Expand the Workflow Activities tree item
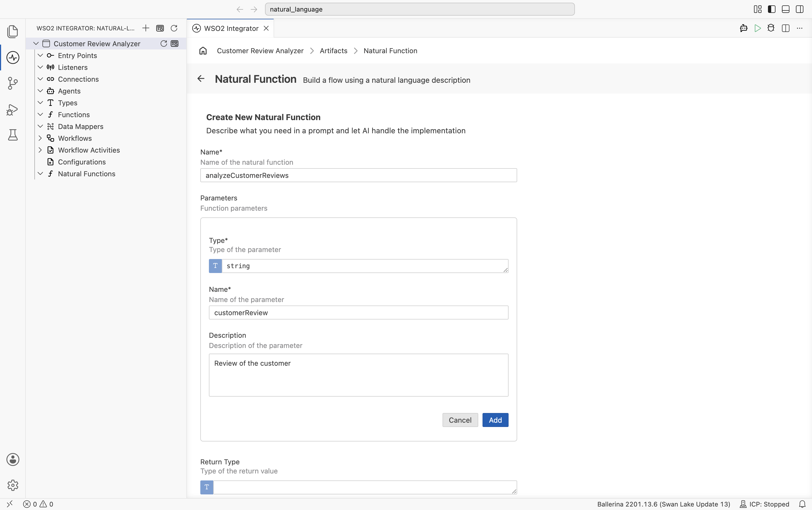Image resolution: width=812 pixels, height=510 pixels. [x=40, y=150]
